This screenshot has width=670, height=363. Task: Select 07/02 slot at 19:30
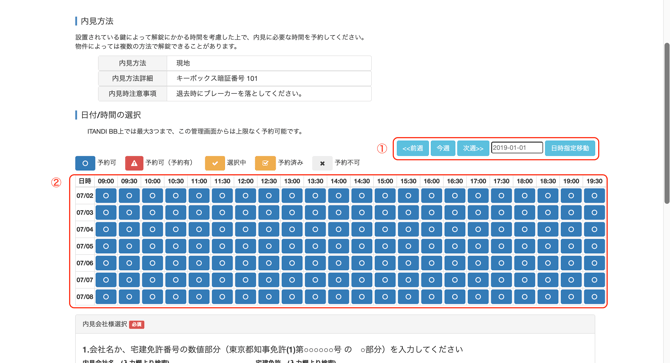point(594,196)
